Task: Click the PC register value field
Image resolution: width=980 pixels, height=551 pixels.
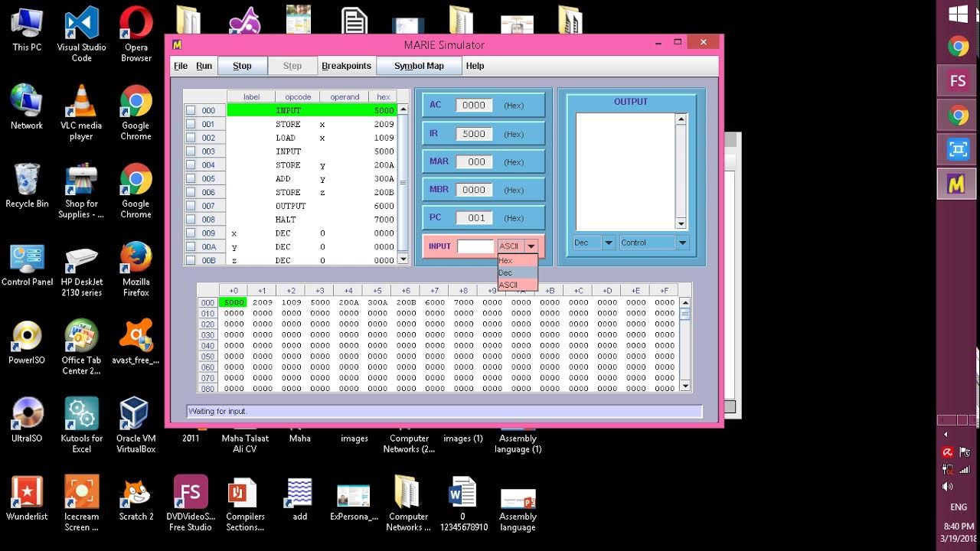Action: pos(474,218)
